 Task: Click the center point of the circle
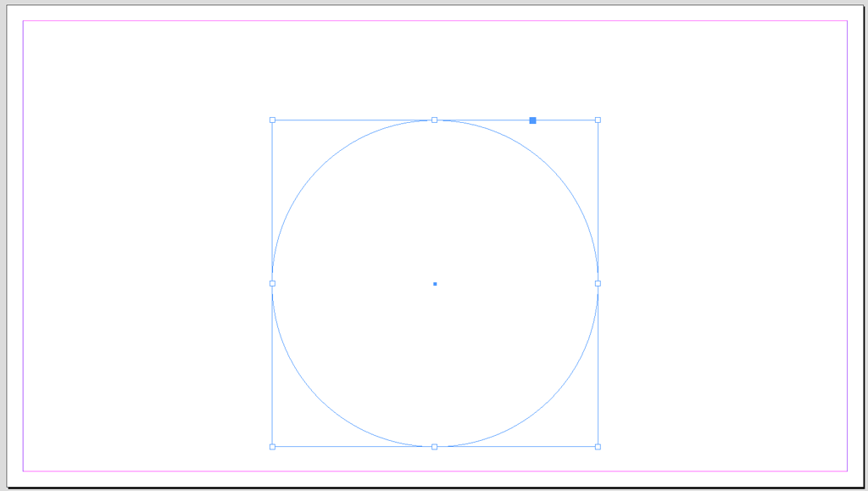coord(436,282)
